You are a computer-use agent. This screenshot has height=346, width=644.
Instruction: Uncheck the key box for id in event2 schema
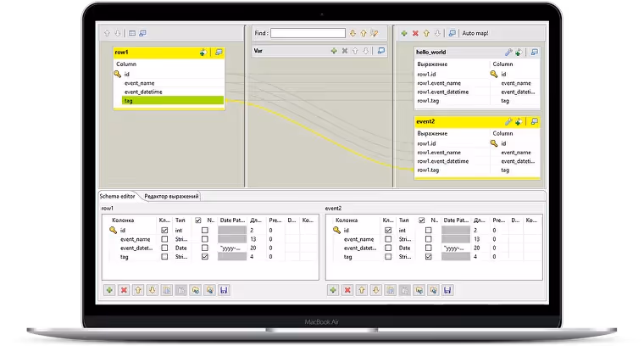[388, 230]
